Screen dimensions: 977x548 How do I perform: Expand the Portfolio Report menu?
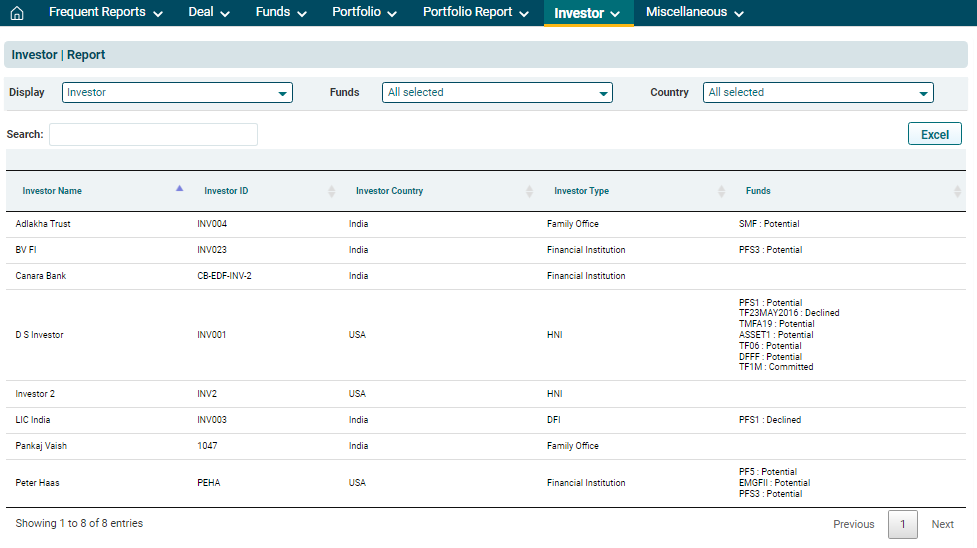pos(476,13)
